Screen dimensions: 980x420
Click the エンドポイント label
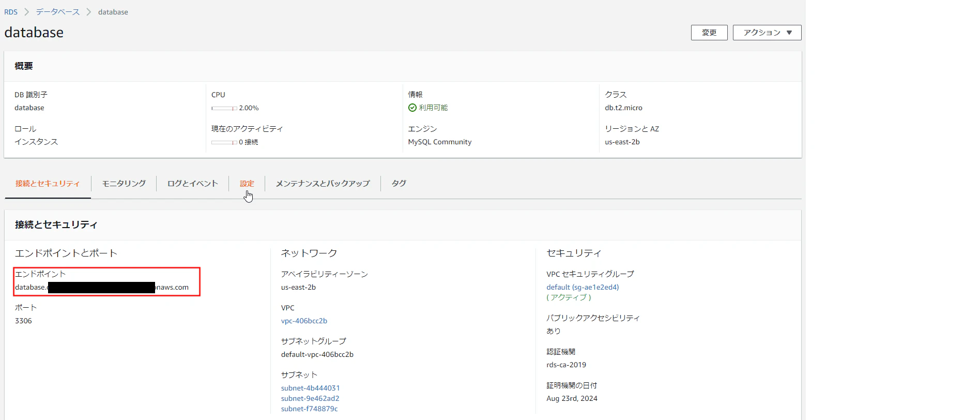pyautogui.click(x=40, y=274)
